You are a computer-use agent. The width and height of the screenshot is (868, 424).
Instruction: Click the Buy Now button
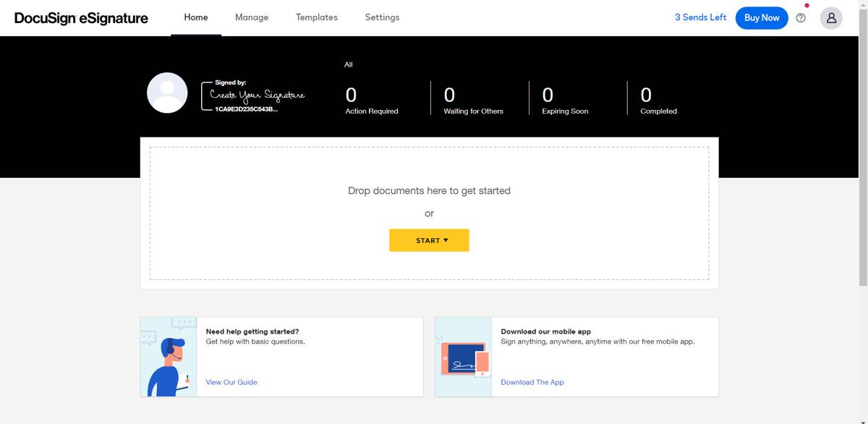(762, 17)
